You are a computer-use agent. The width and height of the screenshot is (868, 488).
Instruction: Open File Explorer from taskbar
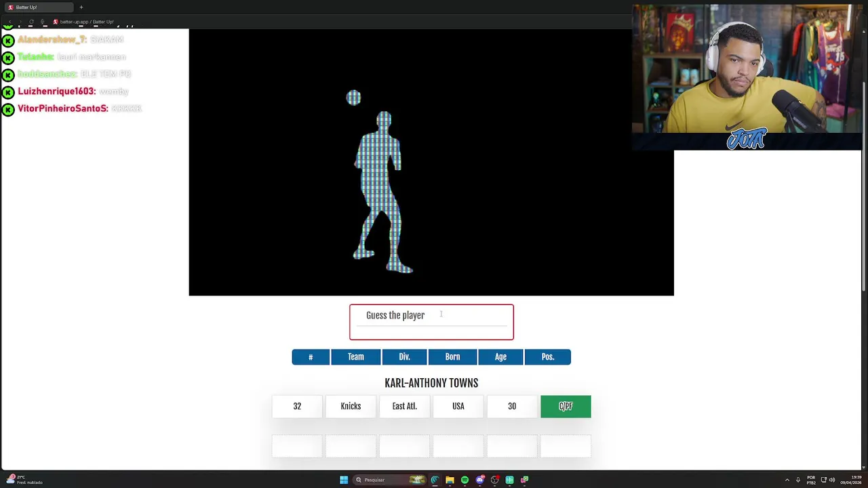(450, 480)
